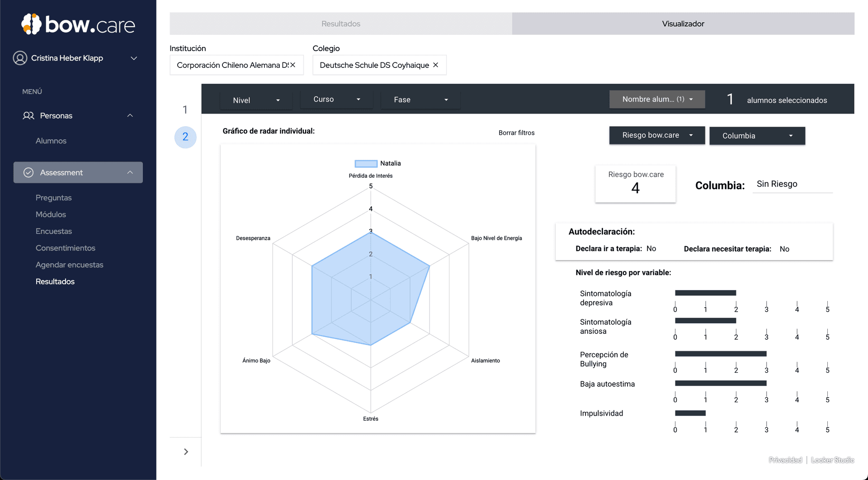The image size is (868, 480).
Task: Open the Nombre alumno filter dropdown
Action: [657, 99]
